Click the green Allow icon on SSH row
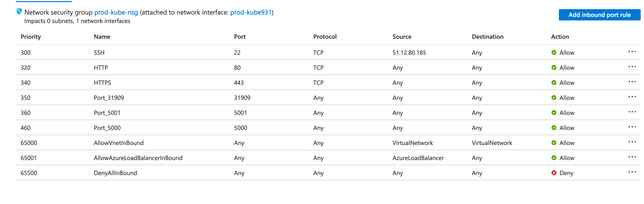The height and width of the screenshot is (204, 644). coord(554,53)
